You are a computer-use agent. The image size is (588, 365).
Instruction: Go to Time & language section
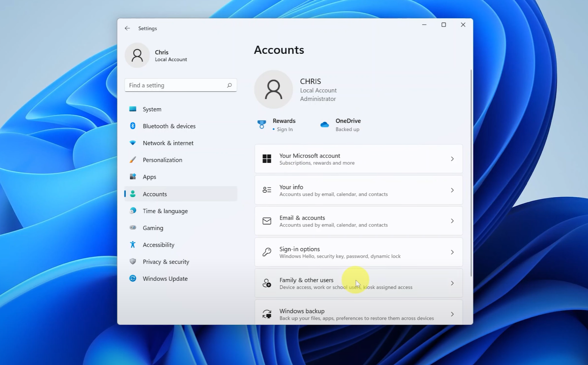pos(165,211)
